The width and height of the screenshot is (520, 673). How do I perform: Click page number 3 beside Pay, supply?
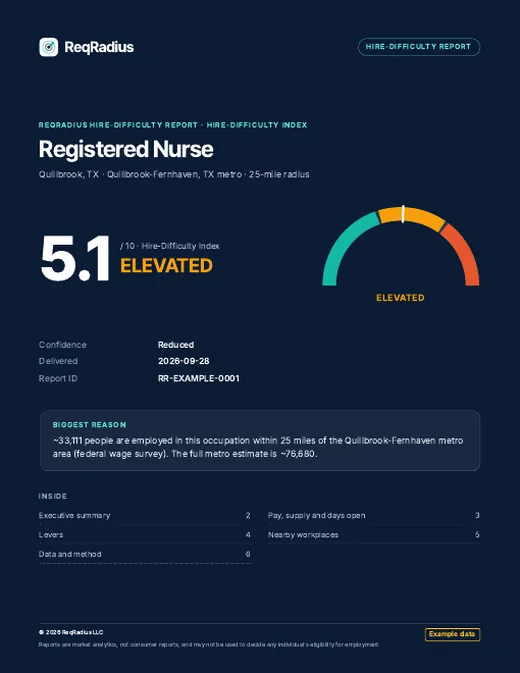click(x=477, y=515)
